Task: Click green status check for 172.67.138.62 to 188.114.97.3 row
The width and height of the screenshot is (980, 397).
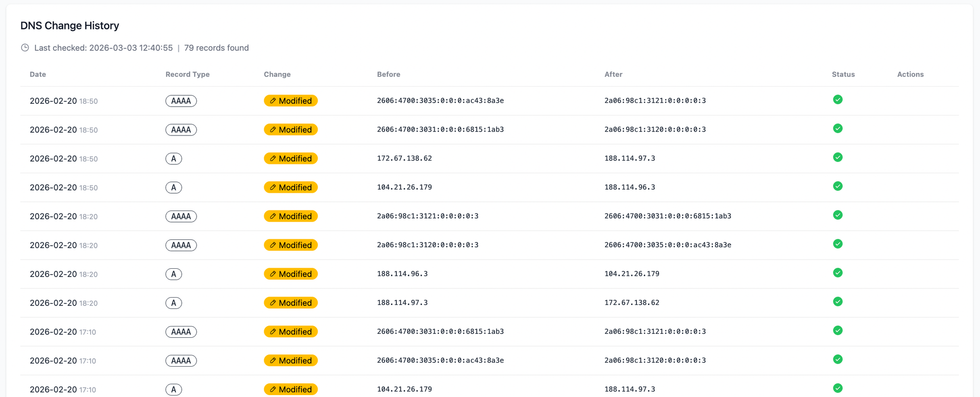Action: coord(837,158)
